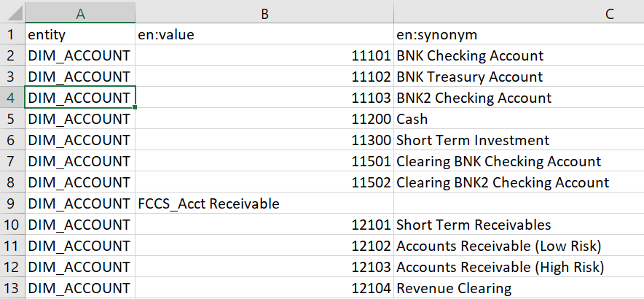Image resolution: width=644 pixels, height=299 pixels.
Task: Click the 'Cash' synonym cell
Action: [517, 119]
